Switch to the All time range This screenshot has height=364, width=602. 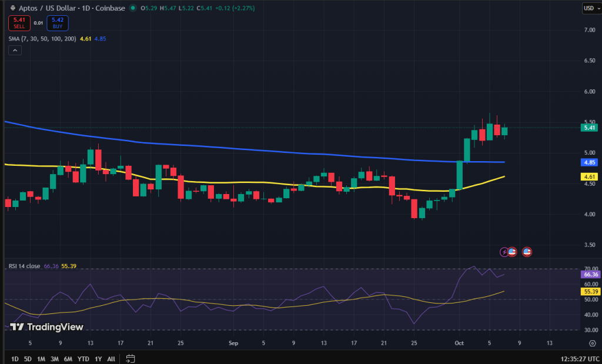click(111, 359)
